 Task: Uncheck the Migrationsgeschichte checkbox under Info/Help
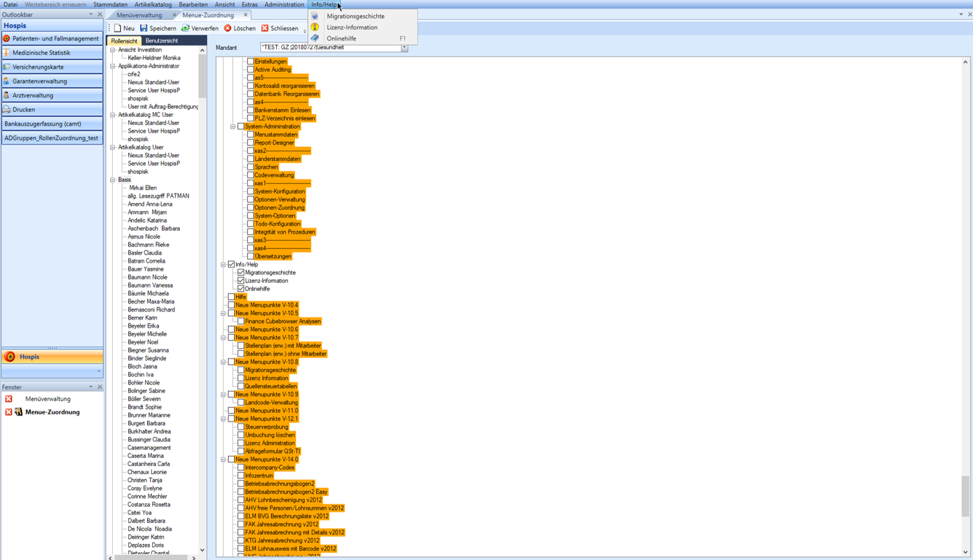[241, 273]
